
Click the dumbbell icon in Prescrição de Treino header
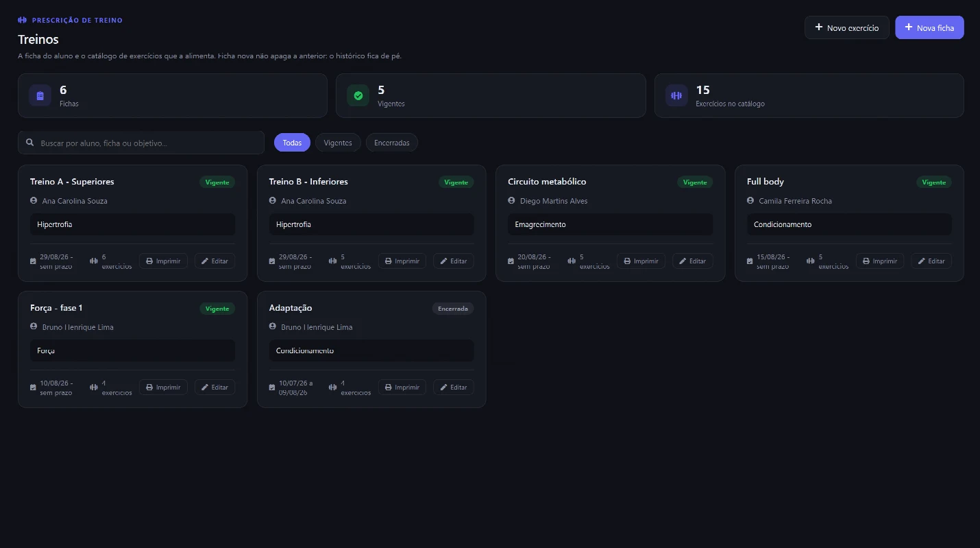[x=23, y=20]
